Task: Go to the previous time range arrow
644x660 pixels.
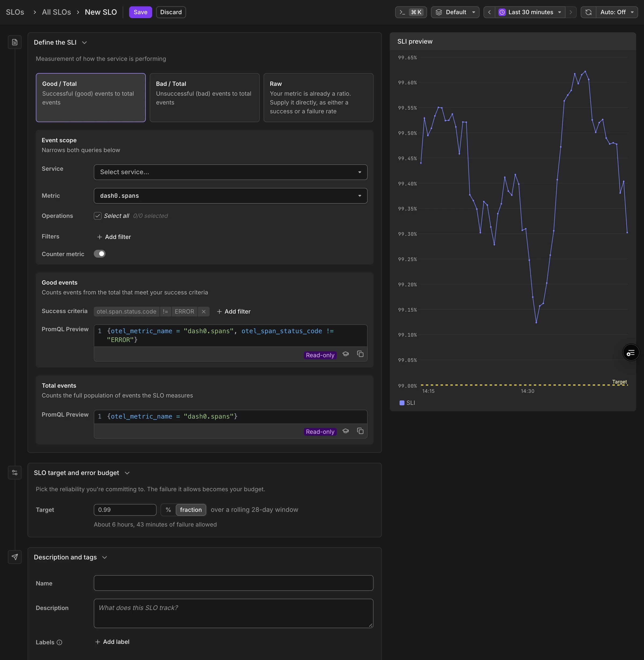Action: (489, 12)
